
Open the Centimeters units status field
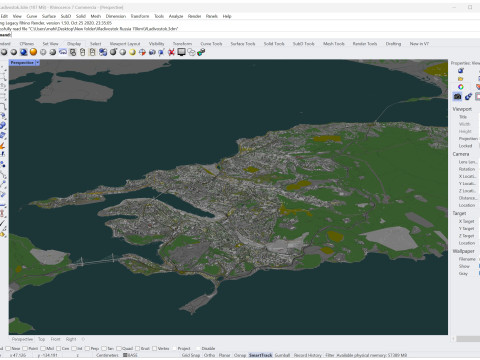click(107, 355)
